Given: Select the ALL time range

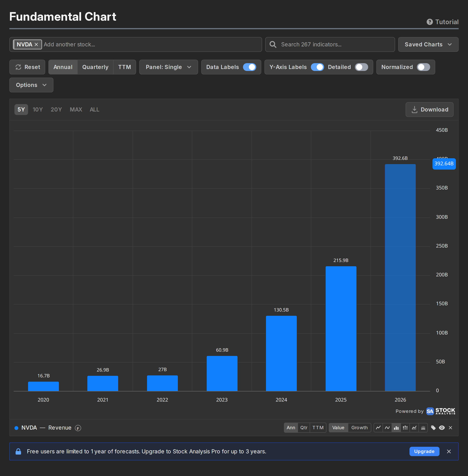Looking at the screenshot, I should point(94,110).
